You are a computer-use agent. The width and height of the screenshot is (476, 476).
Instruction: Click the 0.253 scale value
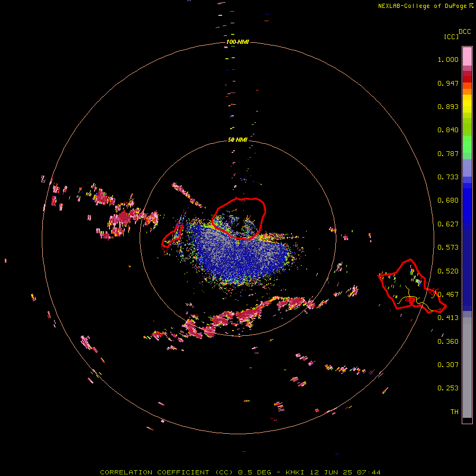(x=448, y=388)
